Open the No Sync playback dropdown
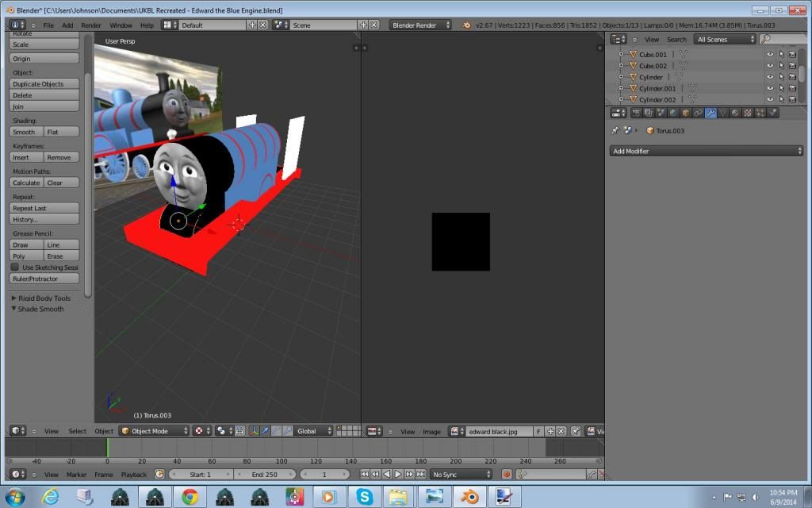 coord(461,475)
